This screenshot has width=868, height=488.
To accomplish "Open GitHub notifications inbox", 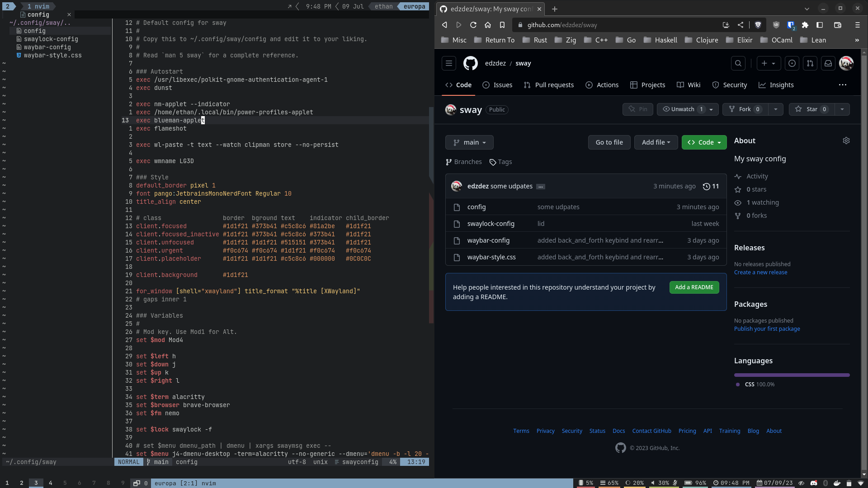I will pos(828,63).
